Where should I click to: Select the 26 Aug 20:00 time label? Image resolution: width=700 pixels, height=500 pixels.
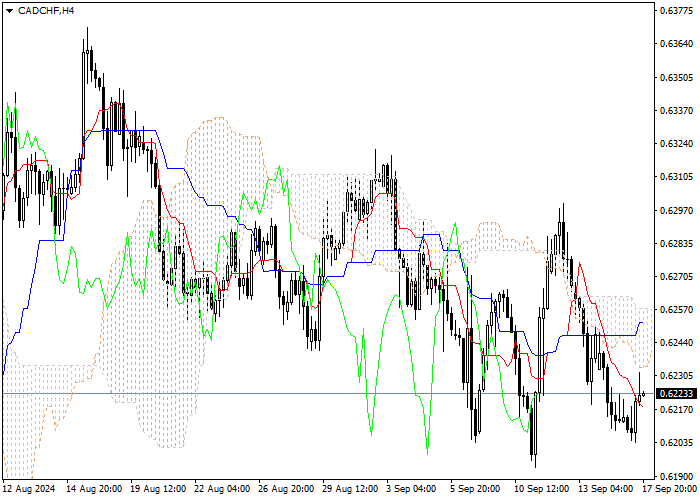click(287, 489)
